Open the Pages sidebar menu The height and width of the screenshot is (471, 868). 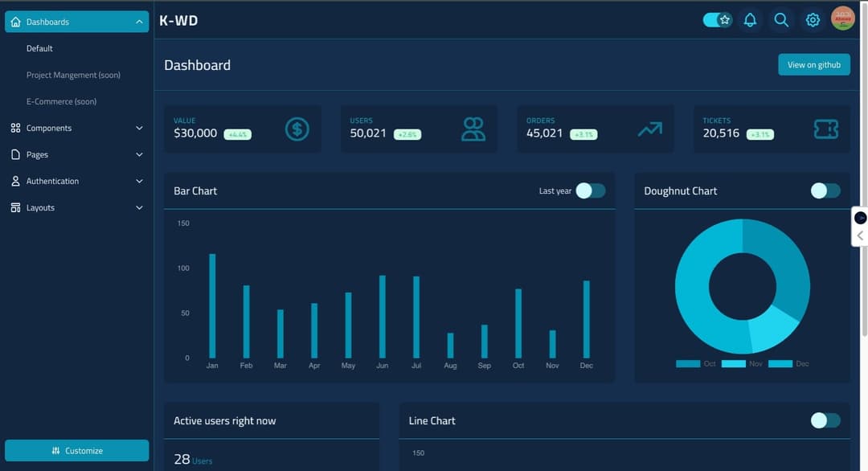[76, 154]
